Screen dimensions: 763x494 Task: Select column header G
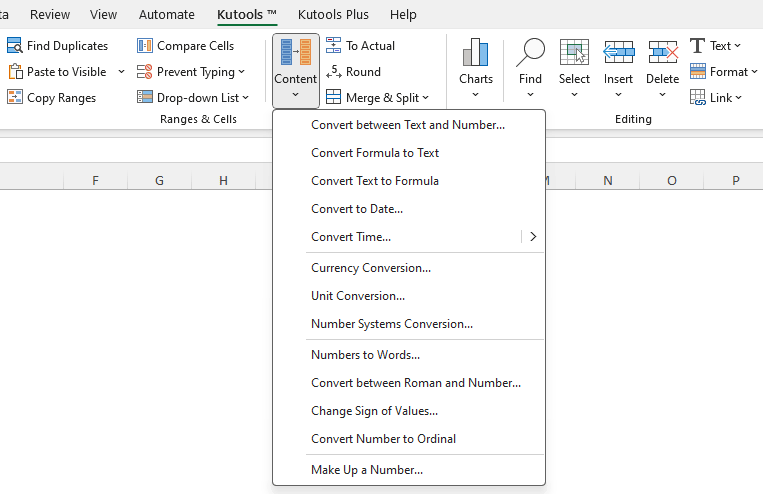[x=160, y=181]
